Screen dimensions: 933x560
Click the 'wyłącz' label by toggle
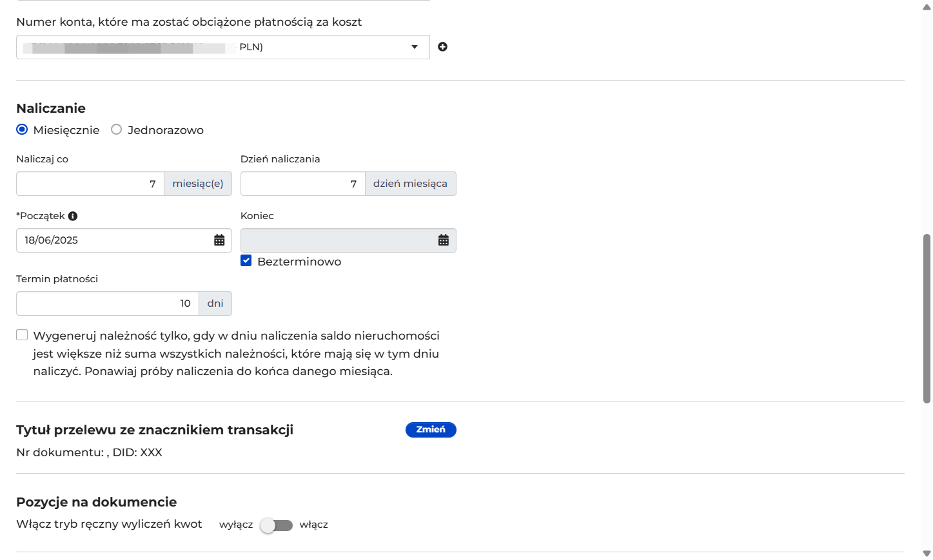236,525
